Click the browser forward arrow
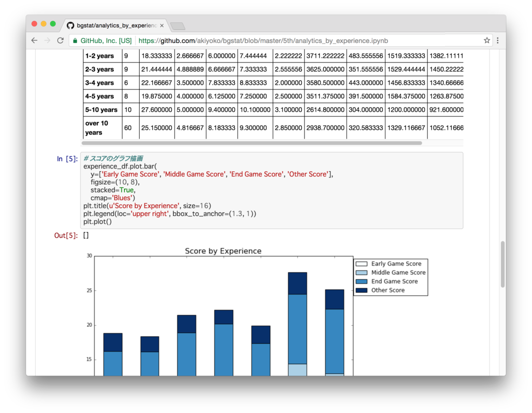This screenshot has width=532, height=413. coord(47,41)
